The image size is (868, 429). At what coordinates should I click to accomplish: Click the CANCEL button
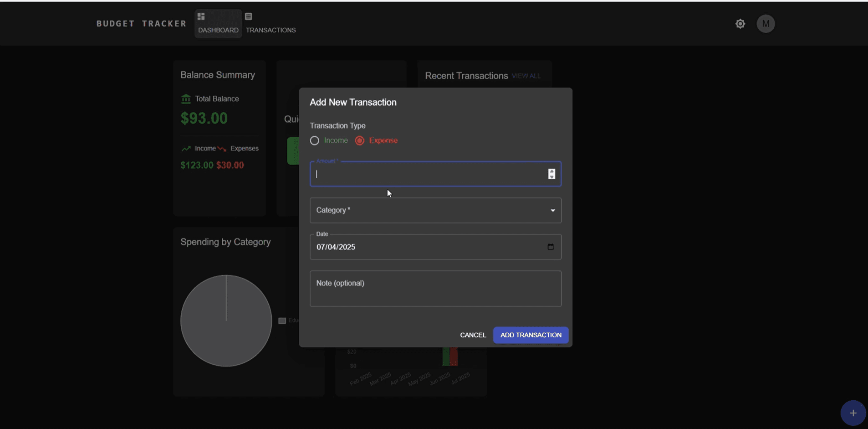click(473, 335)
